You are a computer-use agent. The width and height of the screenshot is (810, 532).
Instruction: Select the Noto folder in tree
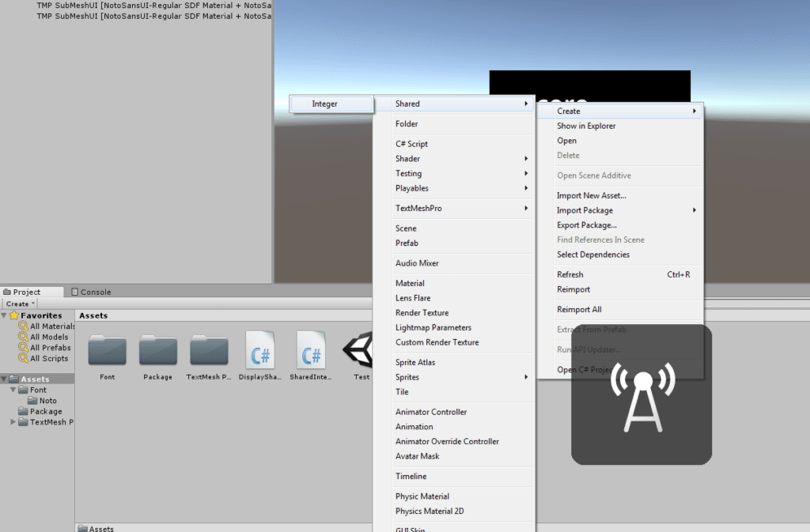pyautogui.click(x=47, y=401)
